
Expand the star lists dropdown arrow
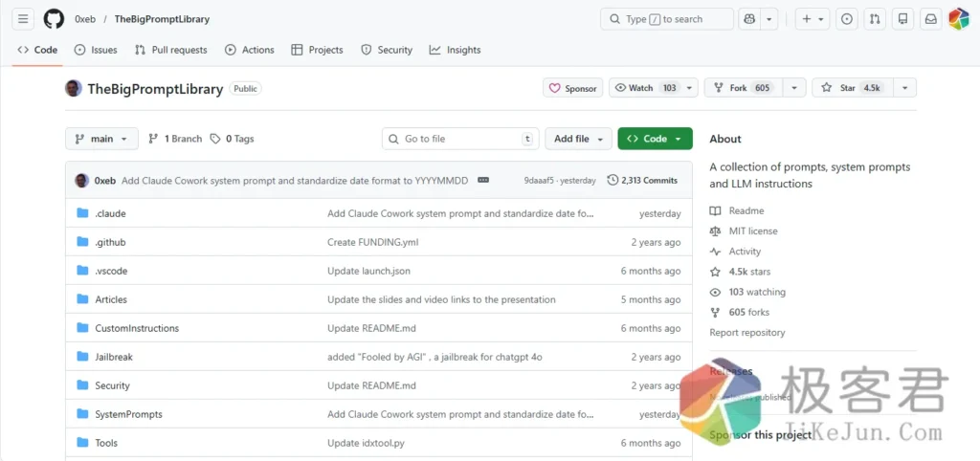tap(904, 88)
